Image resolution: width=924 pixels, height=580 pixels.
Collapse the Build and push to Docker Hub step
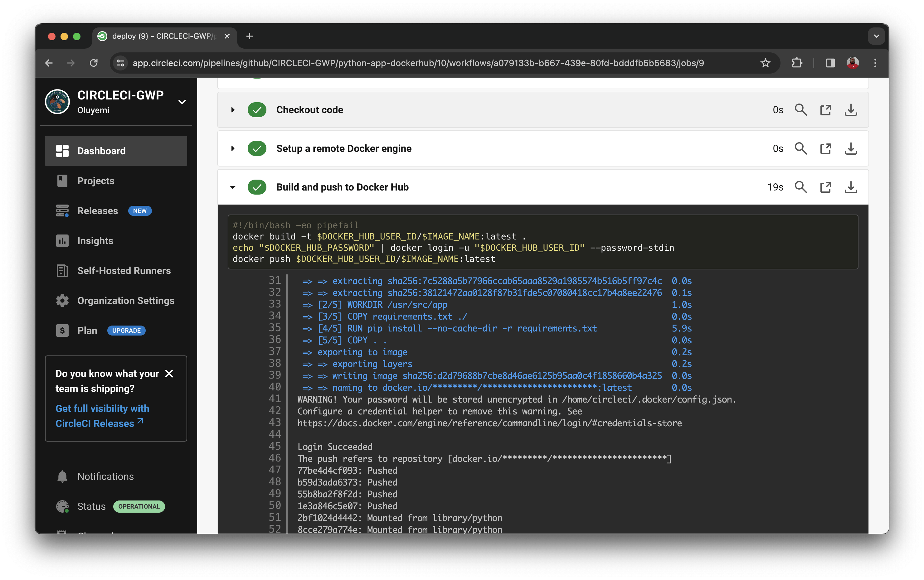tap(232, 187)
